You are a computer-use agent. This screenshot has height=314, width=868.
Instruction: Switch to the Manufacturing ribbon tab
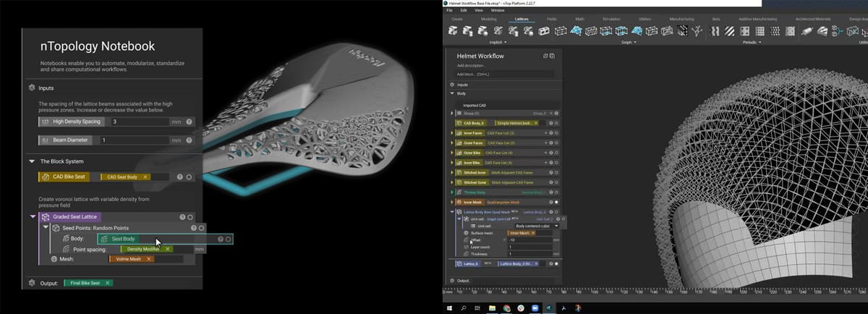pyautogui.click(x=681, y=20)
